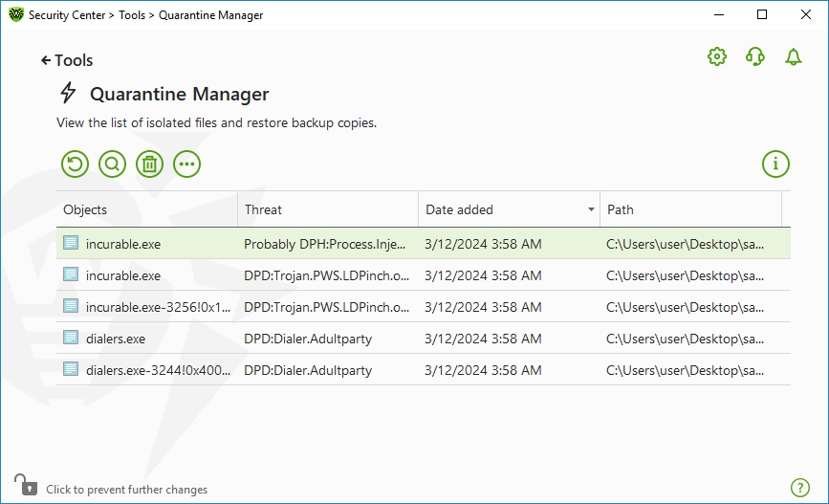Click the padlock to prevent changes
This screenshot has width=829, height=504.
point(26,485)
